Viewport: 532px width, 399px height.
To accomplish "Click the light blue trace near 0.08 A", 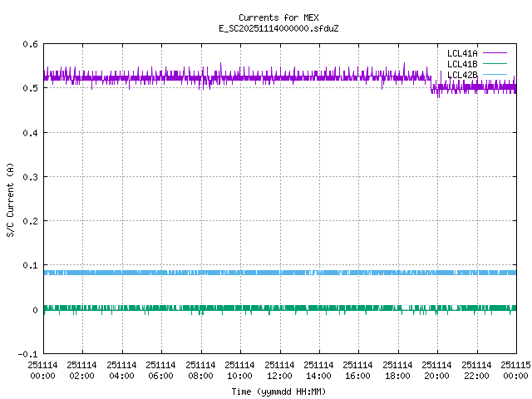I will point(249,273).
